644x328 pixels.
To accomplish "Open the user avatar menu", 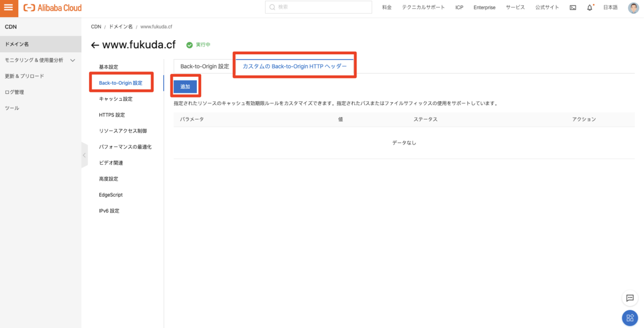I will (x=633, y=8).
